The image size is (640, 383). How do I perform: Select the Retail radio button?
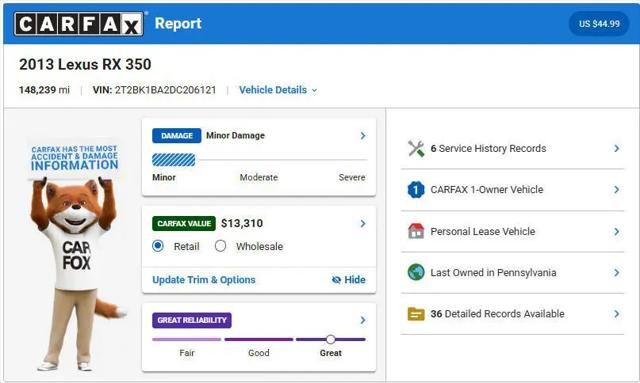pos(158,246)
